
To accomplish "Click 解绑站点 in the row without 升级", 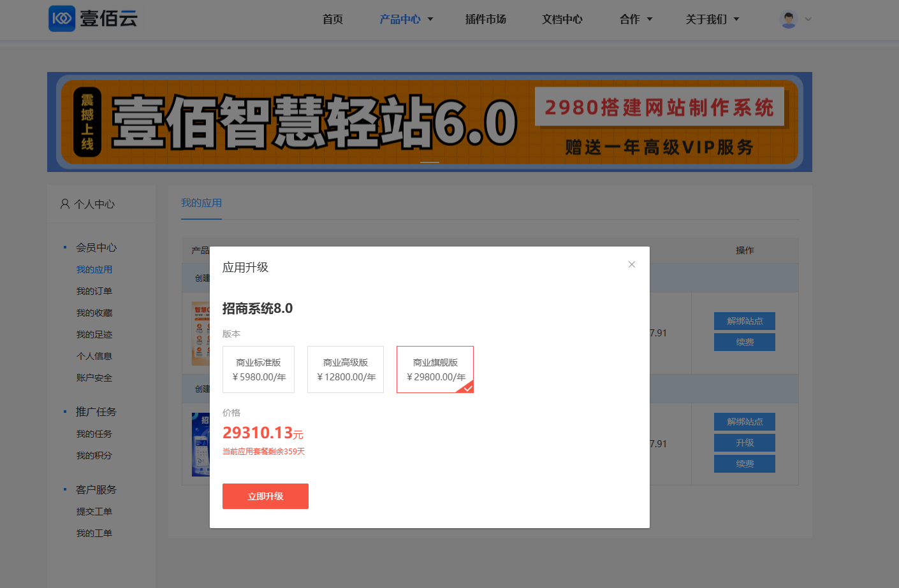I will [745, 321].
